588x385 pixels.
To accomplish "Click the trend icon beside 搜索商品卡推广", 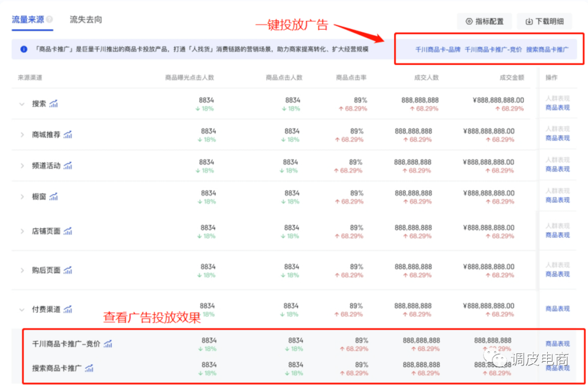I will pos(89,368).
